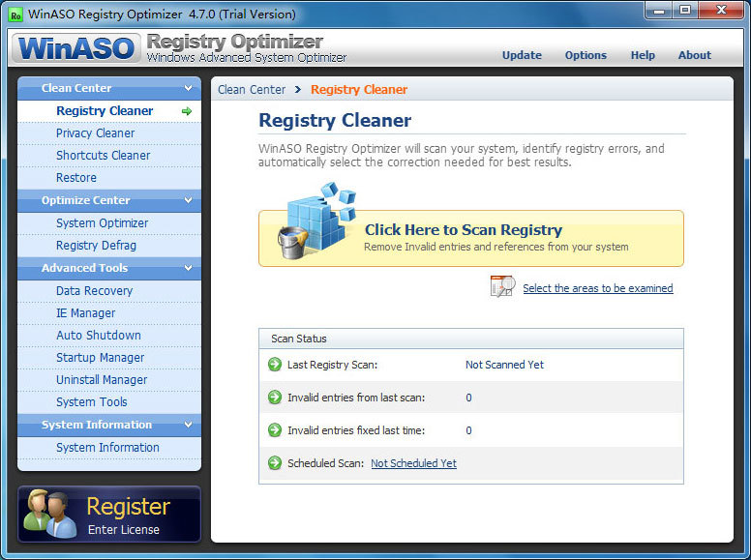Screen dimensions: 751x560
Task: Maximize the WinASO window
Action: (685, 11)
